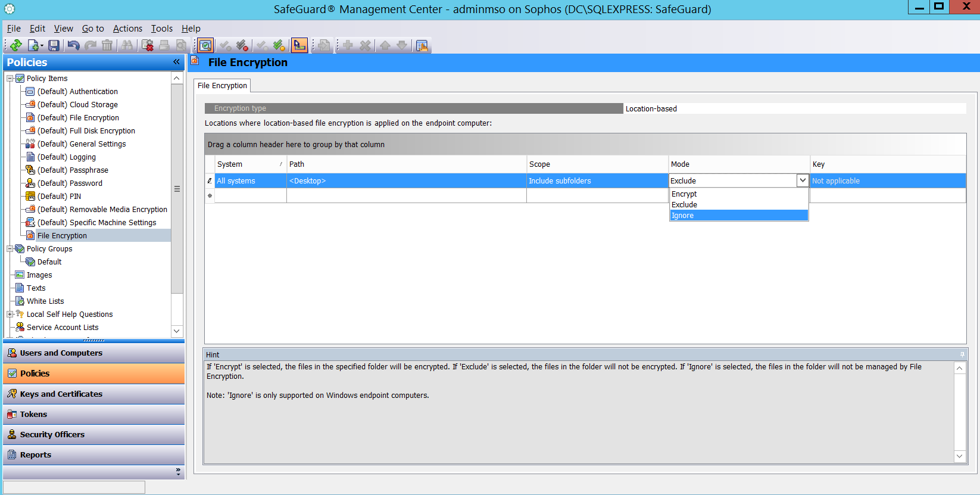Open the File menu

(14, 29)
